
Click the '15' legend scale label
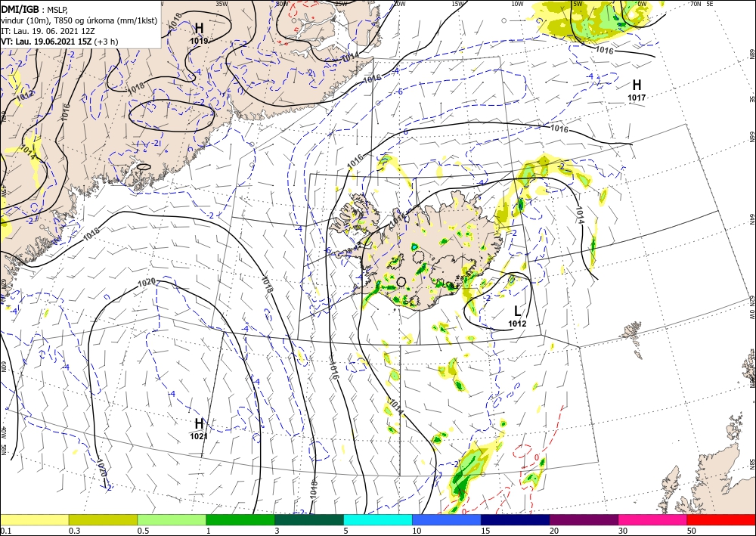pyautogui.click(x=485, y=531)
